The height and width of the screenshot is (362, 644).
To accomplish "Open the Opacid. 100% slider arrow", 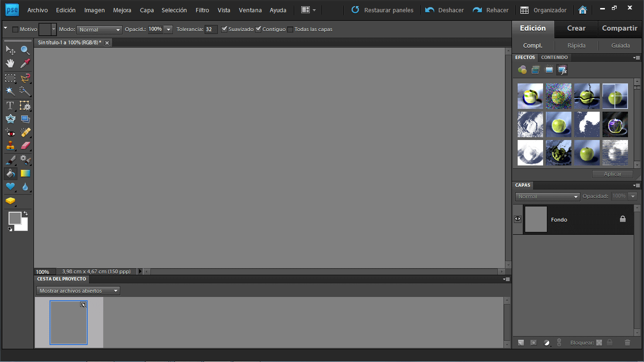I will [x=169, y=29].
